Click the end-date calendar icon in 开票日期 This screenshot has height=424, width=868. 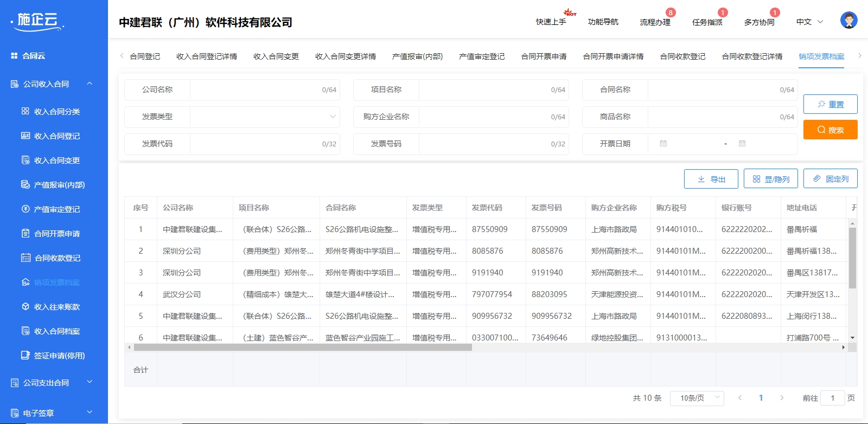[x=742, y=144]
